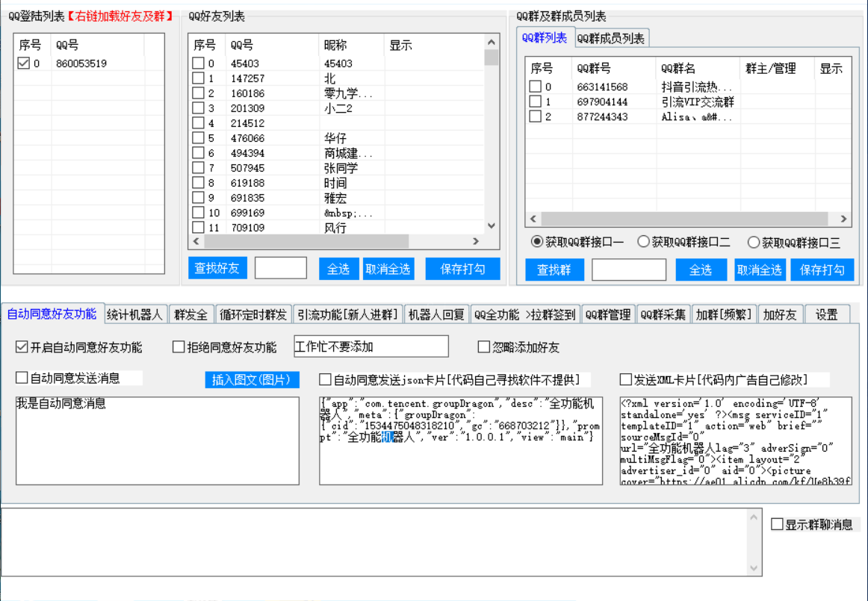868x601 pixels.
Task: Check the 忽略添加好友 option
Action: coord(484,347)
